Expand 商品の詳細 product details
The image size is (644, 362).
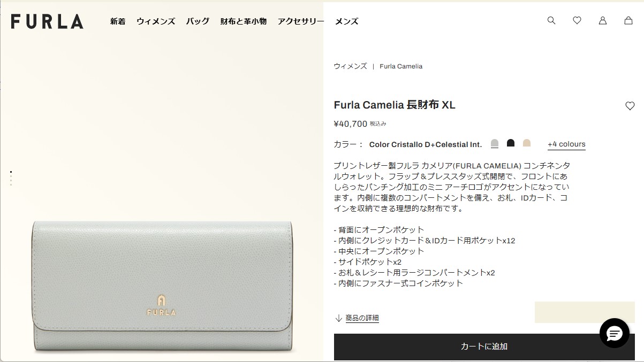[362, 318]
